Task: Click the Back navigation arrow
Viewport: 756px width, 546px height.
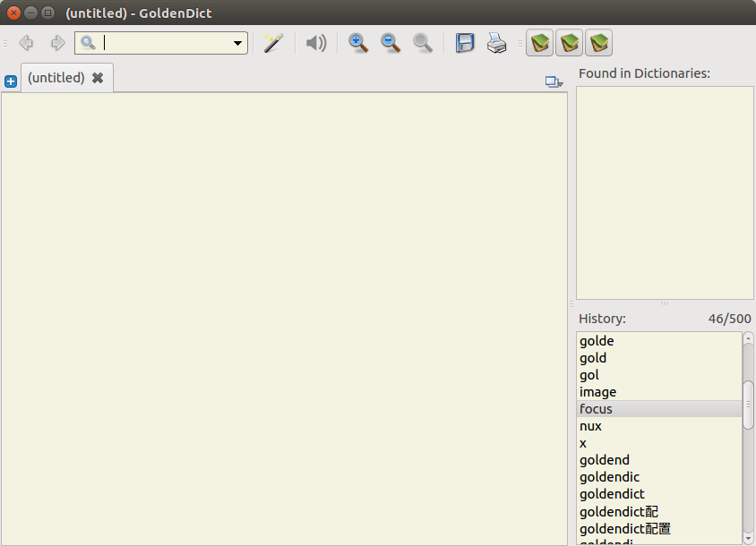Action: click(26, 42)
